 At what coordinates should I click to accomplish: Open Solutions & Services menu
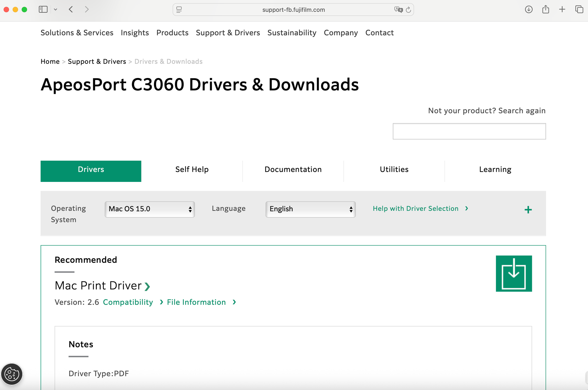pos(77,33)
